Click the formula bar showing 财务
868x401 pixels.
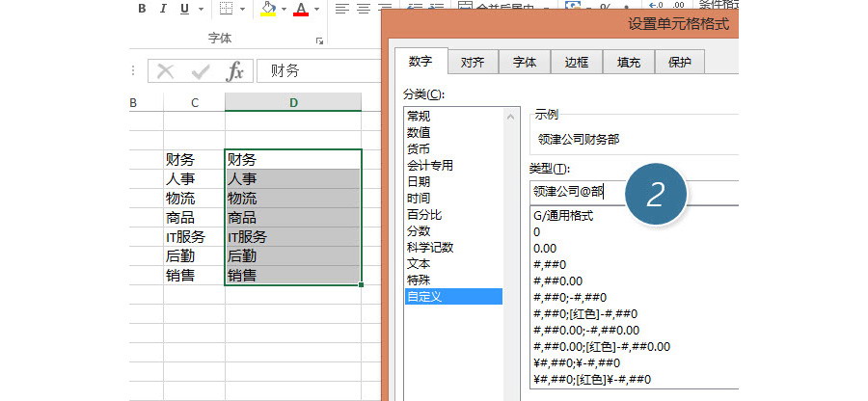(x=319, y=70)
